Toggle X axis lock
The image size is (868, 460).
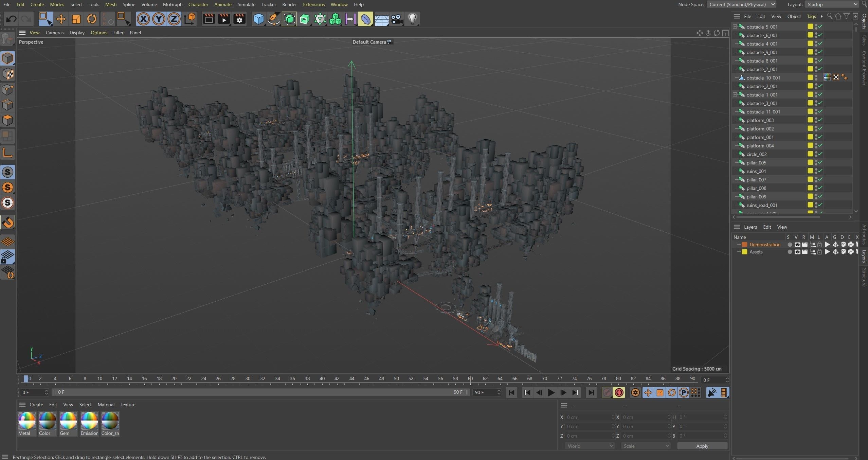pyautogui.click(x=143, y=19)
